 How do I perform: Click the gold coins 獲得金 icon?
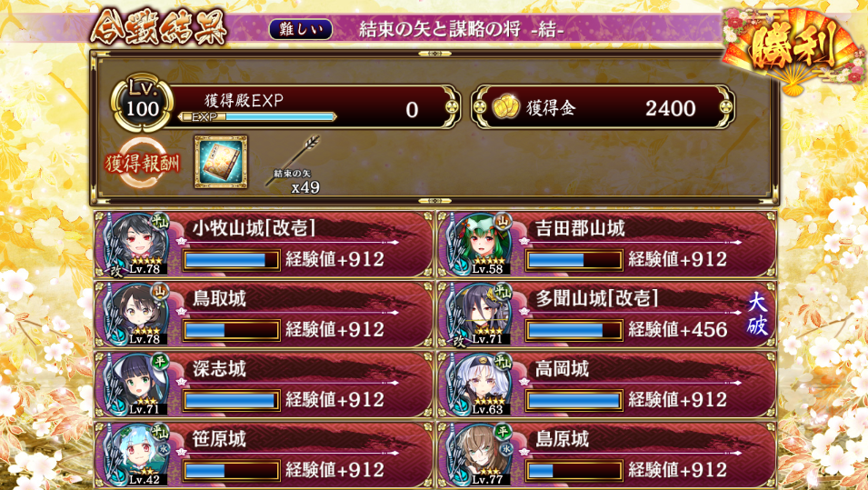click(505, 108)
